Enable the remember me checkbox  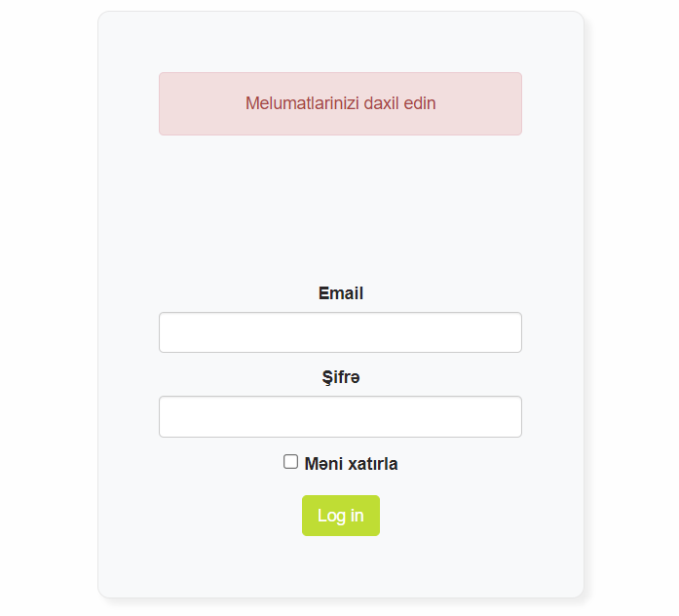click(290, 462)
